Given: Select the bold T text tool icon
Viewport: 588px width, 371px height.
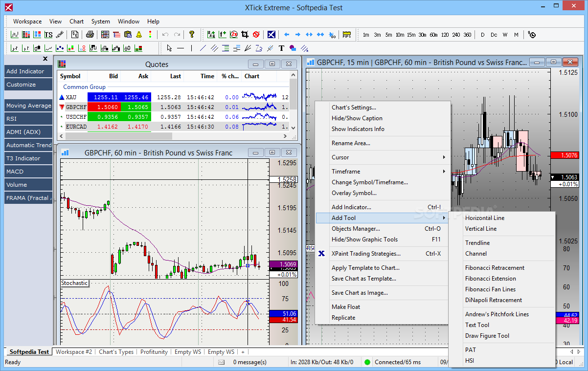Looking at the screenshot, I should coord(281,48).
